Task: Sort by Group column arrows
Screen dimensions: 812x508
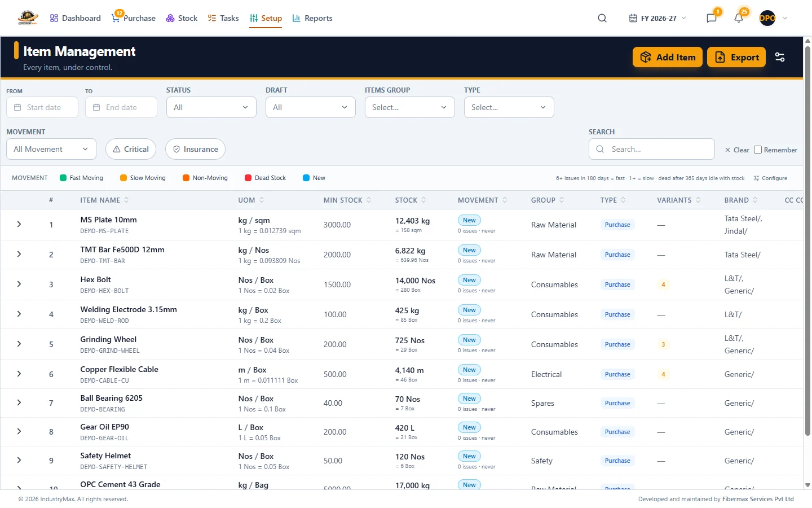Action: 562,200
